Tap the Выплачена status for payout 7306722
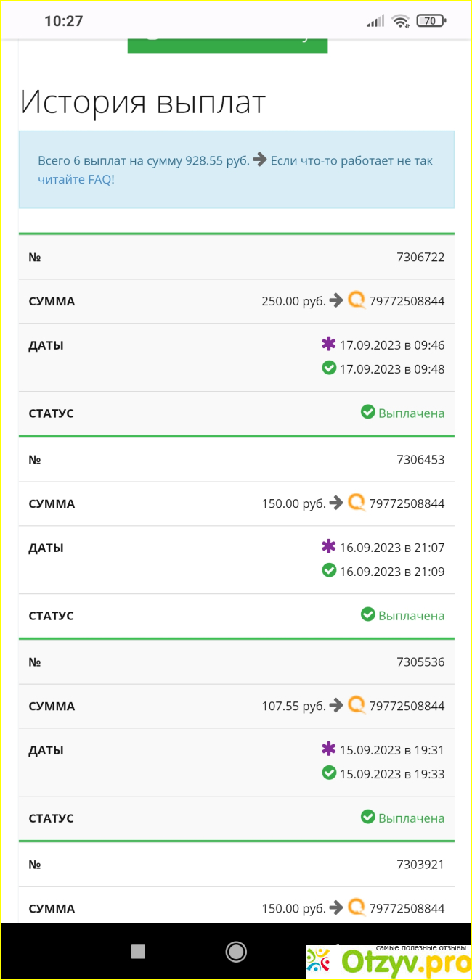The image size is (472, 980). 411,413
